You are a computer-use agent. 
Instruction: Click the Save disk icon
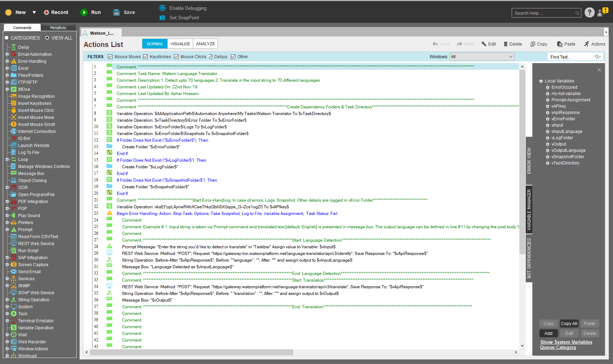tap(116, 12)
